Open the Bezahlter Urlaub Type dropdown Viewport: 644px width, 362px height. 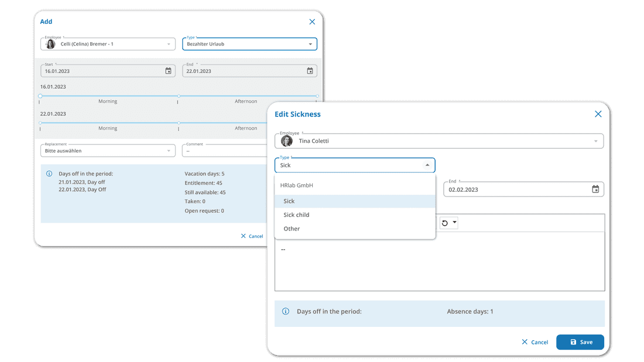tap(309, 44)
